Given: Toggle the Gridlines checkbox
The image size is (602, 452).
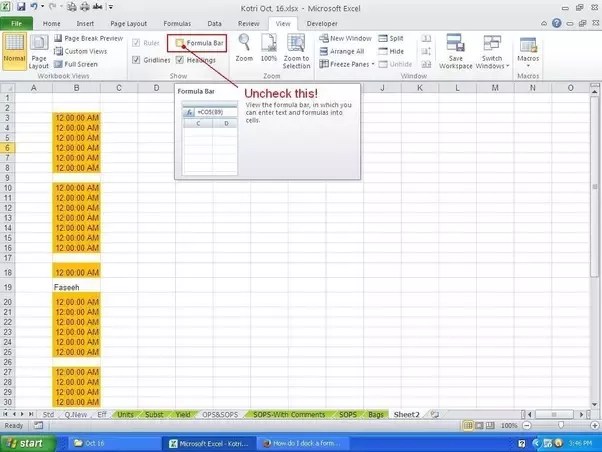Looking at the screenshot, I should [136, 60].
